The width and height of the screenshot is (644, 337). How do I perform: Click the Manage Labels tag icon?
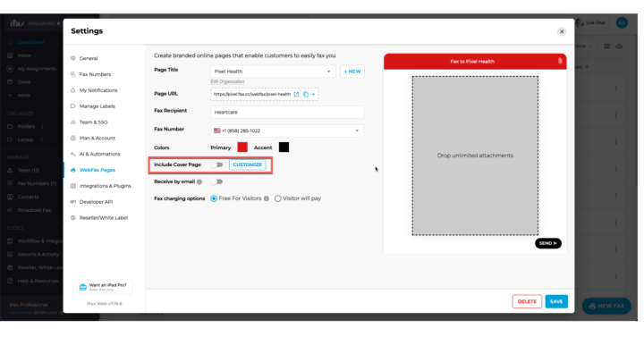(x=73, y=106)
